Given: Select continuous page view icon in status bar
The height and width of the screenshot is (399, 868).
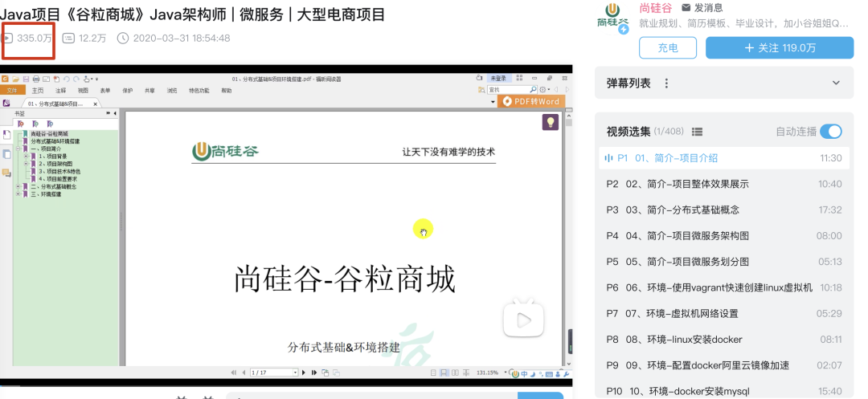Looking at the screenshot, I should coord(444,373).
